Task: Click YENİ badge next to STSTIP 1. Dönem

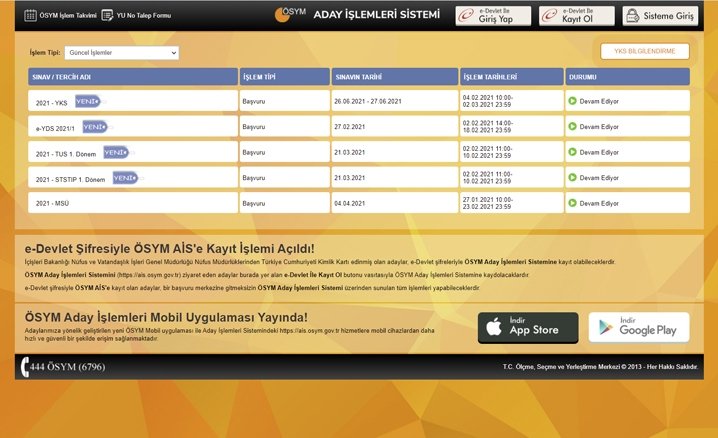Action: pyautogui.click(x=125, y=178)
